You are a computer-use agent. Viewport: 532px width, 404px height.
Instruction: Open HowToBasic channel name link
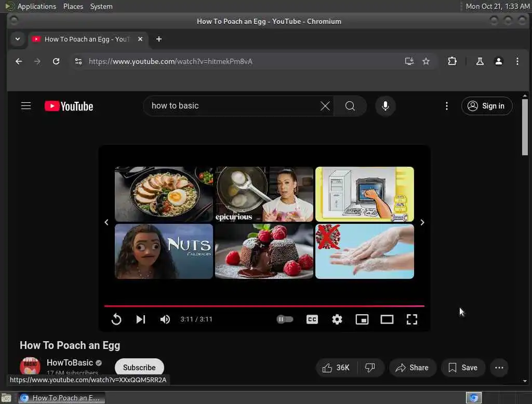pos(70,362)
